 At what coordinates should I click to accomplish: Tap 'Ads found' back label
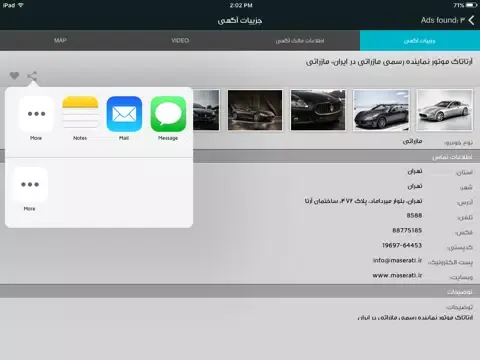coord(443,20)
